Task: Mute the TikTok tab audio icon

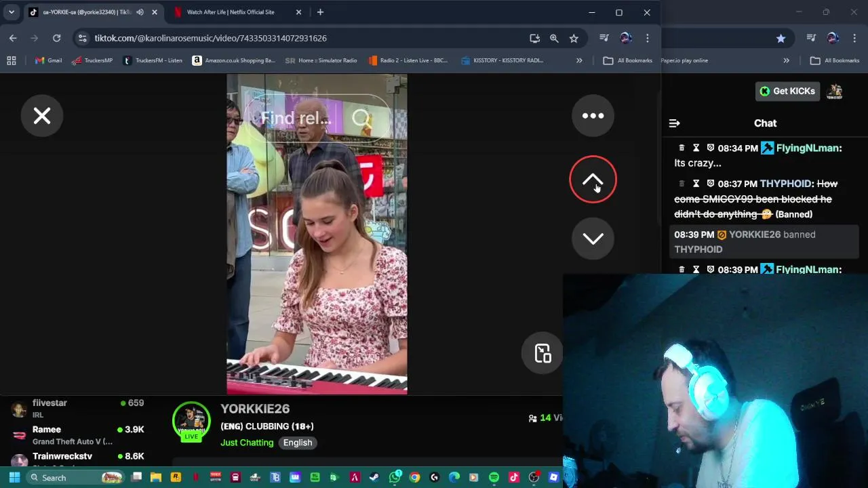Action: (x=140, y=12)
